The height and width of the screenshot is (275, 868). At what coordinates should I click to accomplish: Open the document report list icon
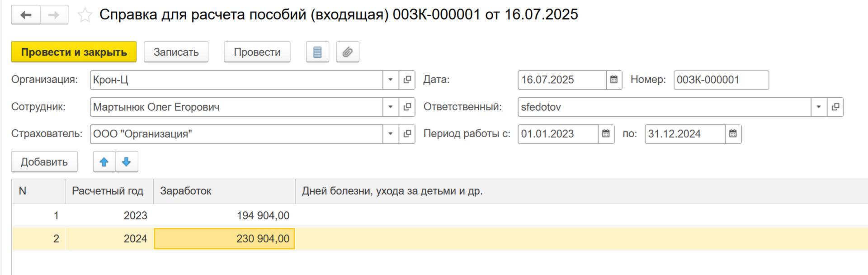[317, 52]
